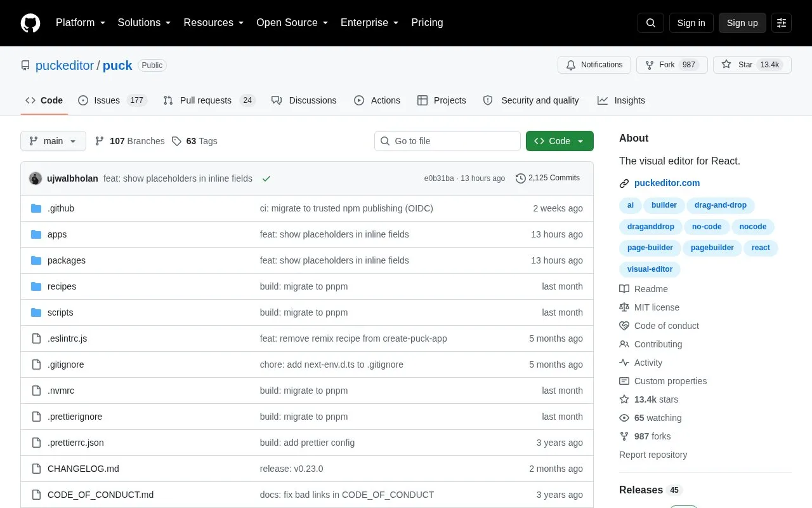812x508 pixels.
Task: Expand the Solutions menu
Action: tap(145, 23)
